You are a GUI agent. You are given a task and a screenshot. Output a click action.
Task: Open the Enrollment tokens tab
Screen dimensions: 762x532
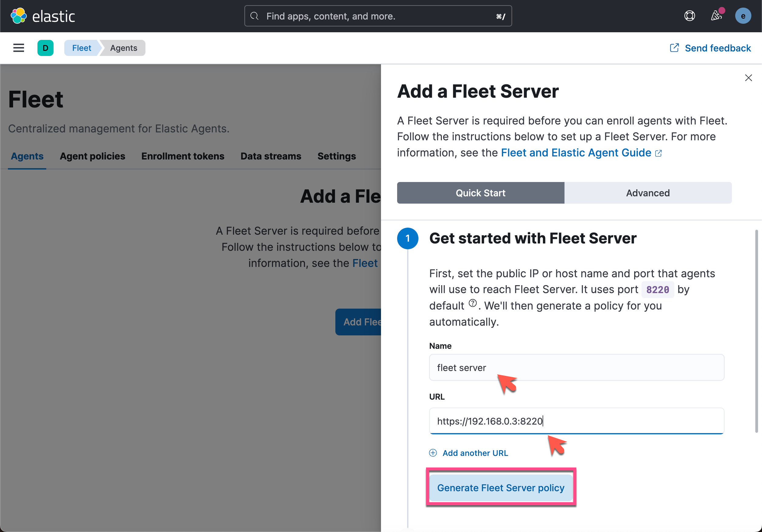click(x=183, y=156)
